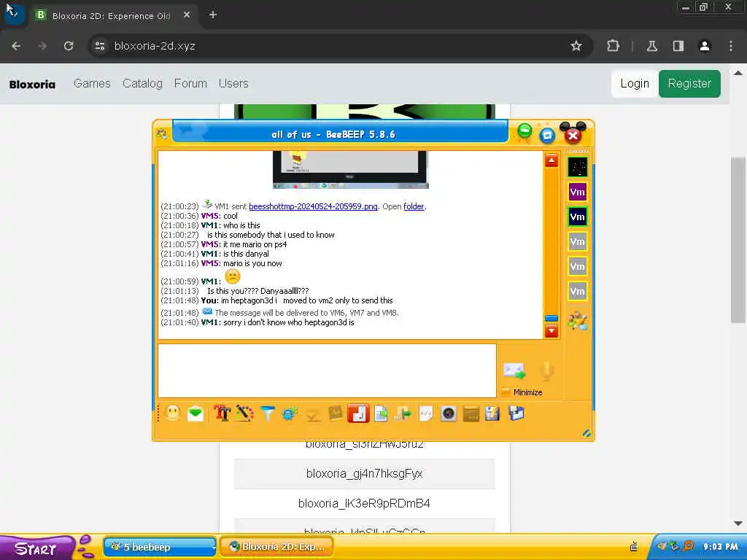Click the blue funnel filter icon
The image size is (747, 560).
click(268, 413)
